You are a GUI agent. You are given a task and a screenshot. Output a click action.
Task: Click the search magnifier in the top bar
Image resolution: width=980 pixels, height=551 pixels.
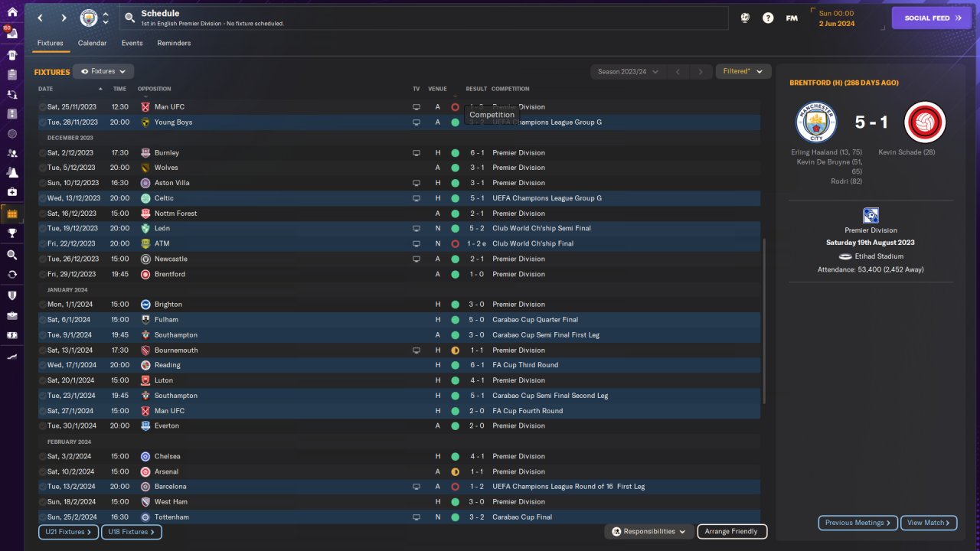tap(129, 18)
